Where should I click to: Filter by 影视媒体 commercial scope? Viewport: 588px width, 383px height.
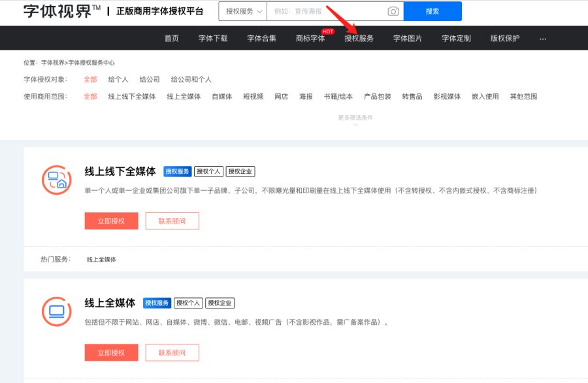(447, 97)
